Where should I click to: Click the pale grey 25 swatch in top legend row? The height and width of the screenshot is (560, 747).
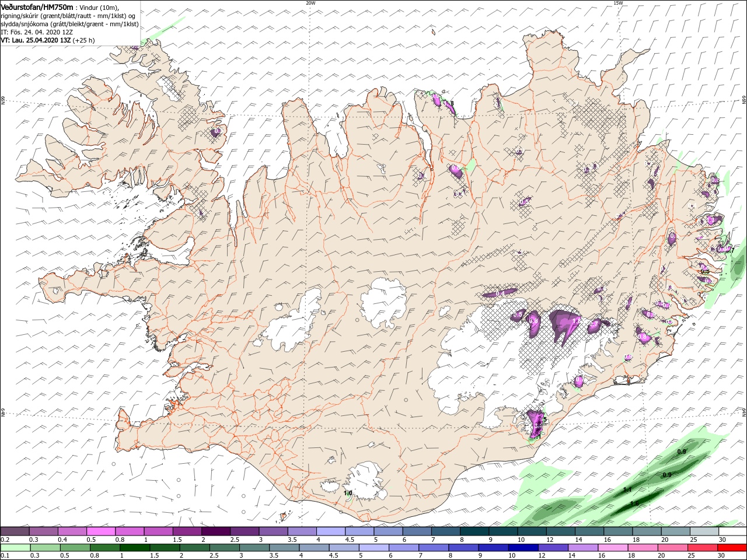coord(704,531)
